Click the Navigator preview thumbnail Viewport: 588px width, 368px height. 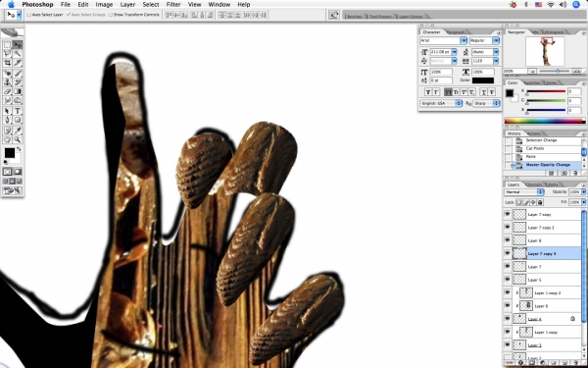(x=545, y=51)
